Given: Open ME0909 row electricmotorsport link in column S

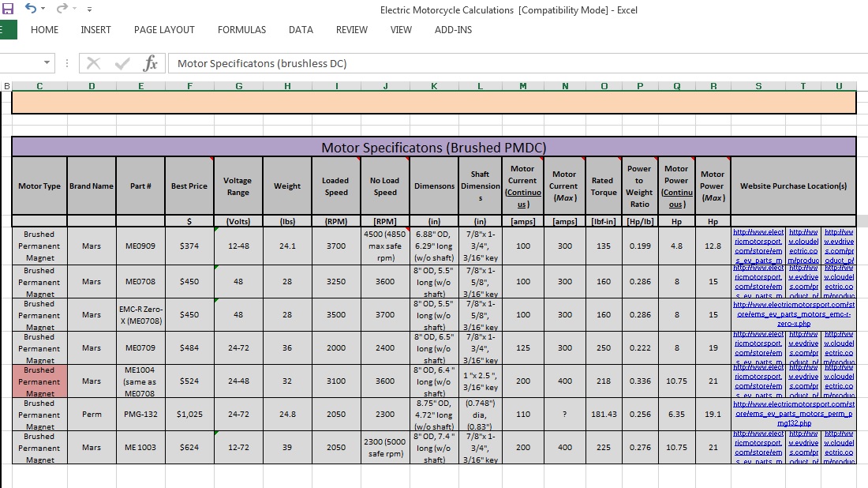Looking at the screenshot, I should pyautogui.click(x=758, y=246).
